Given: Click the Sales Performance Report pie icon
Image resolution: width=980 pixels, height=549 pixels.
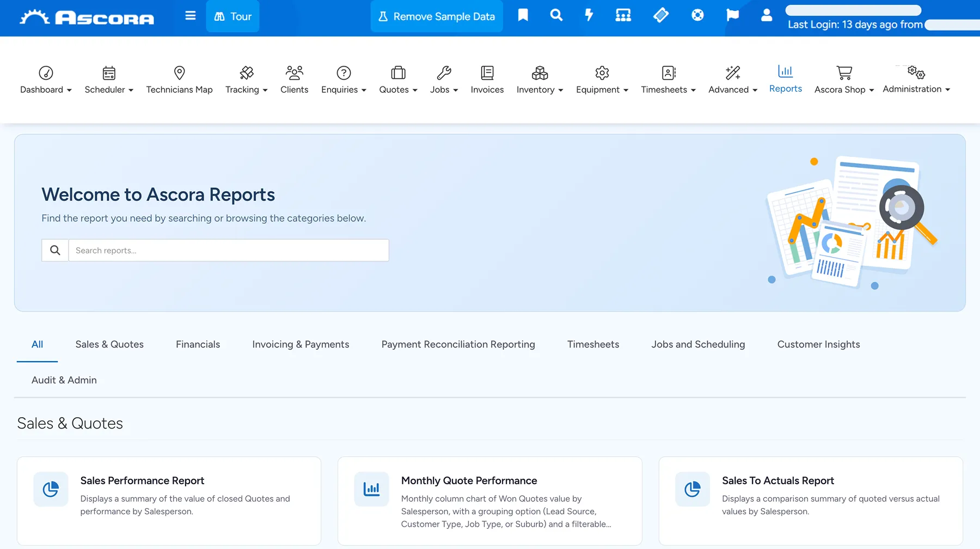Looking at the screenshot, I should pos(51,489).
